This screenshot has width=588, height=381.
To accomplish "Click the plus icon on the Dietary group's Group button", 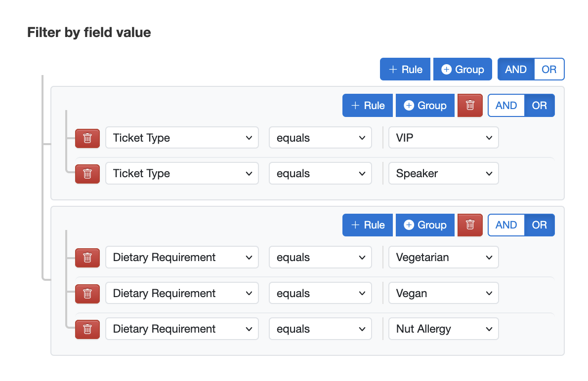I will (410, 225).
